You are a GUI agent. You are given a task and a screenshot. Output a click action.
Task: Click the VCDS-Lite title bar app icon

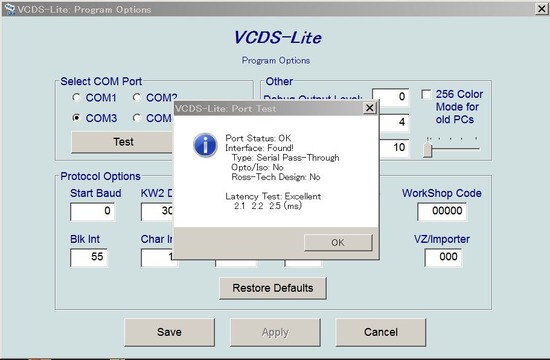[10, 8]
